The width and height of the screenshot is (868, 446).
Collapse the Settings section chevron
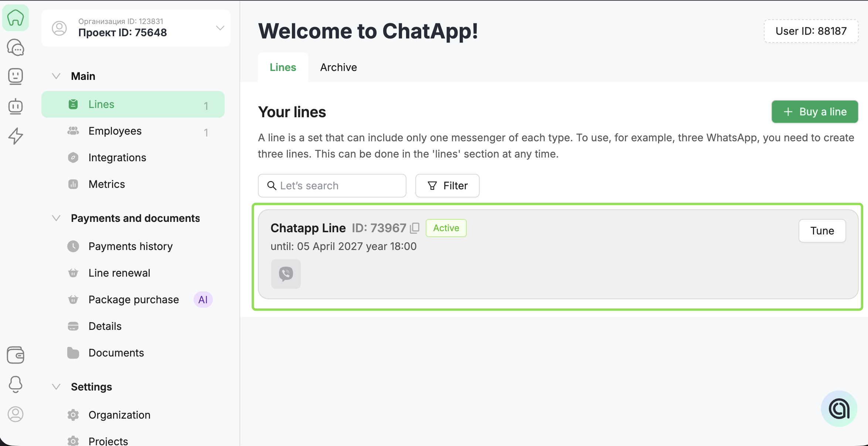point(56,387)
